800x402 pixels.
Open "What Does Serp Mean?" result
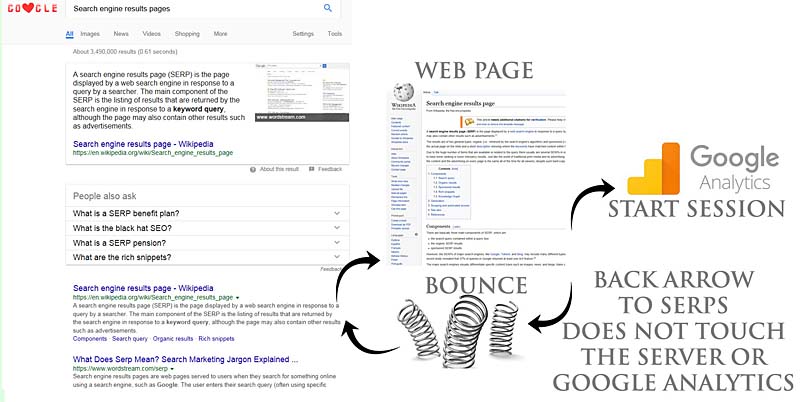185,359
